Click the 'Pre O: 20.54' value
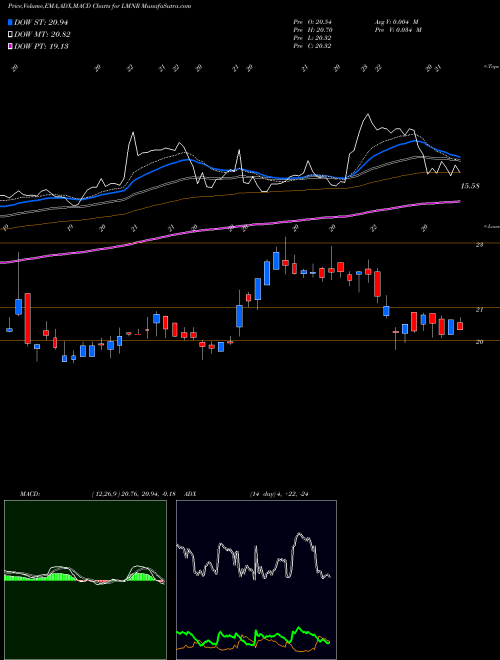Viewport: 500px width, 660px height. click(312, 22)
